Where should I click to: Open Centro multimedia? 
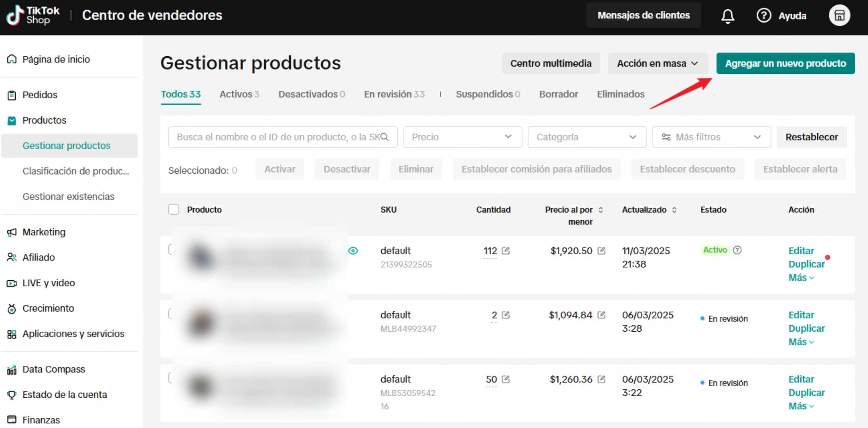(550, 63)
